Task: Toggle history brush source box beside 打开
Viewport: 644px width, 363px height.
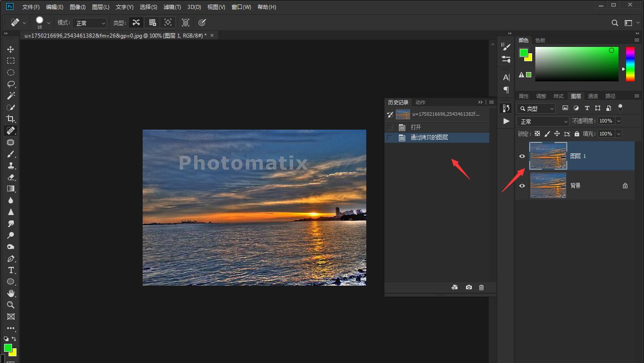Action: point(390,127)
